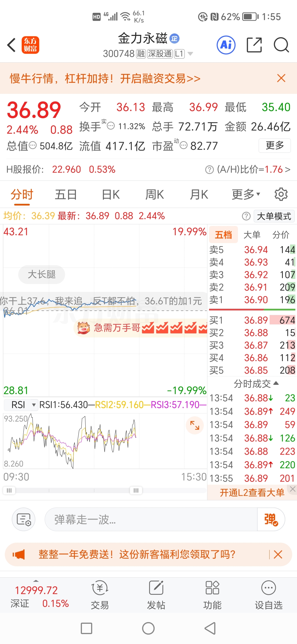Tap the 交易 trade icon
297x644 pixels.
point(100,595)
